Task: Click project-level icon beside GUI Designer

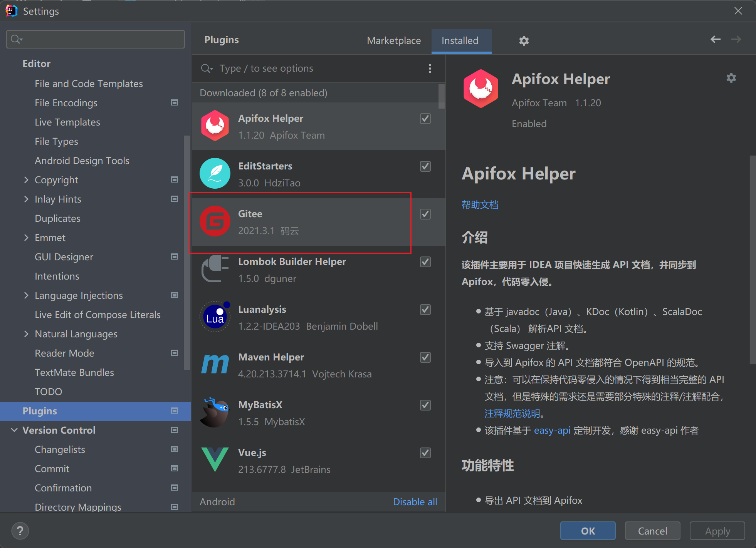Action: tap(175, 256)
